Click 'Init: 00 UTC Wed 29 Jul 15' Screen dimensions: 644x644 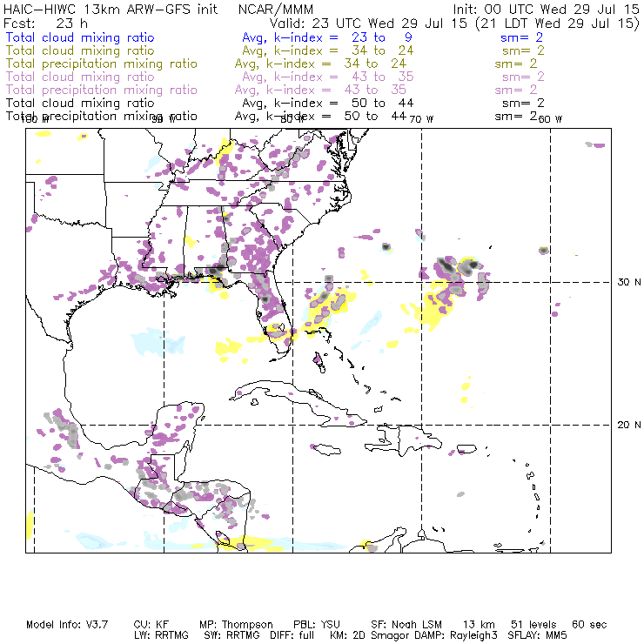(x=546, y=9)
